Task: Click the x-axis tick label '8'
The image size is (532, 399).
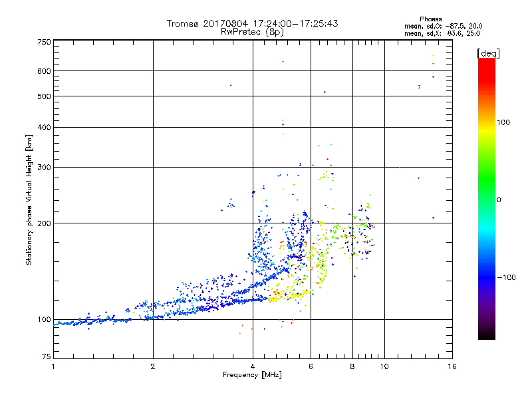Action: pyautogui.click(x=352, y=366)
